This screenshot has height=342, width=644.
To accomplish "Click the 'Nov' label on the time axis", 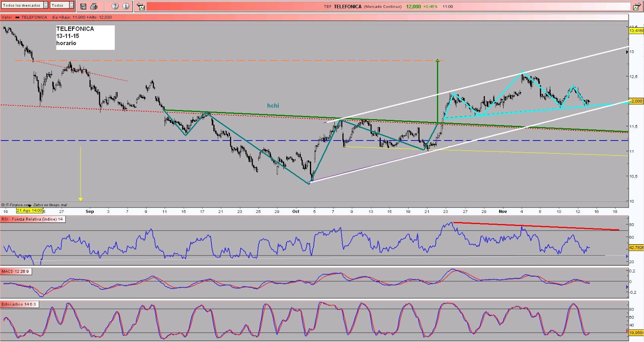I will pyautogui.click(x=503, y=211).
